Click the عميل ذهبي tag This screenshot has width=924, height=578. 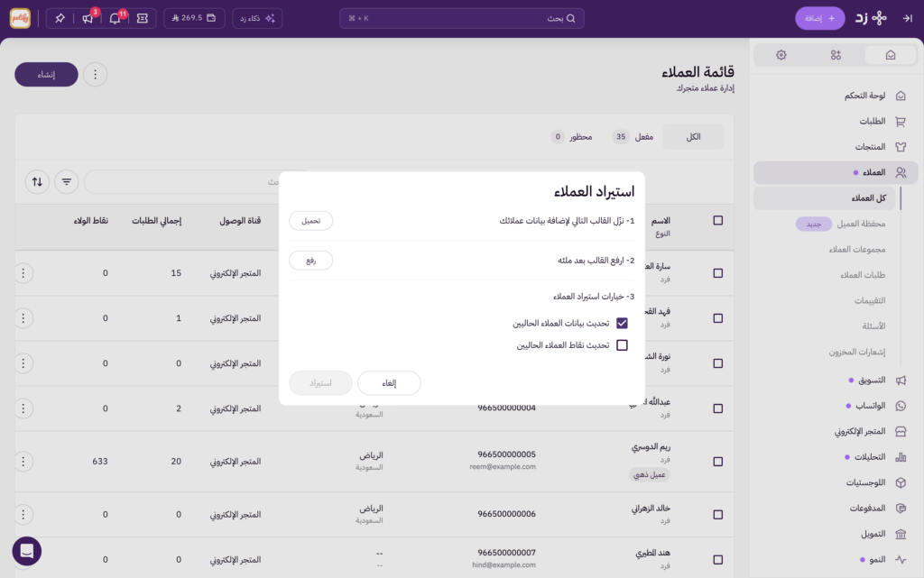[650, 474]
